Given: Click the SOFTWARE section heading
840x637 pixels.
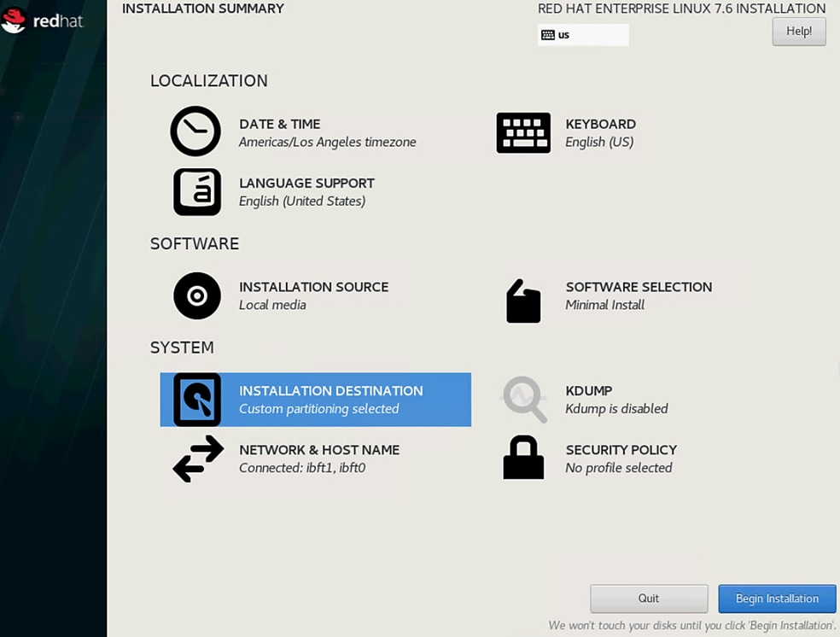Looking at the screenshot, I should click(x=195, y=243).
